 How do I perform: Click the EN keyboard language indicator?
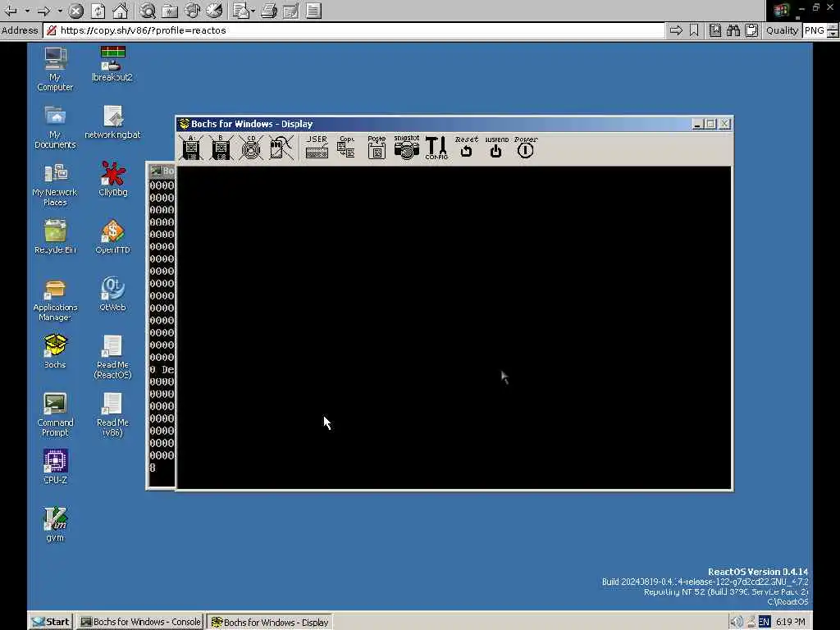[765, 622]
